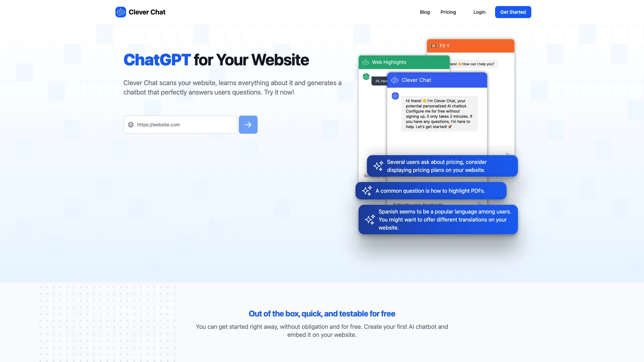Click the Clever Chat logo icon
The width and height of the screenshot is (644, 362).
click(120, 12)
